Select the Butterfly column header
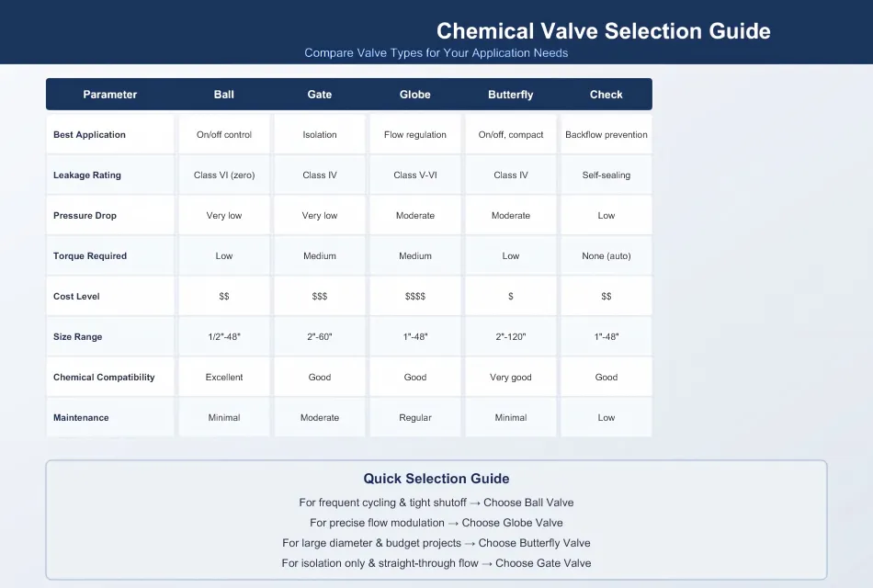Viewport: 873px width, 588px height. [x=511, y=95]
